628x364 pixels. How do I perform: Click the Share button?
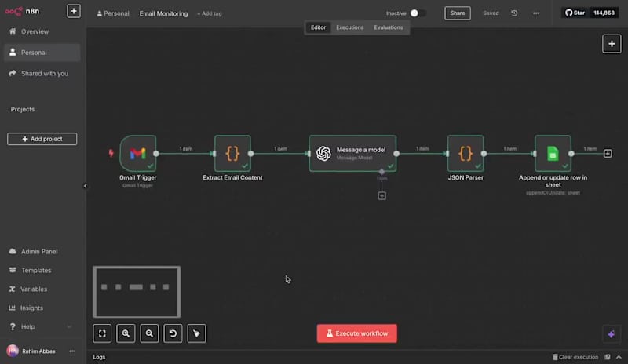pyautogui.click(x=458, y=13)
